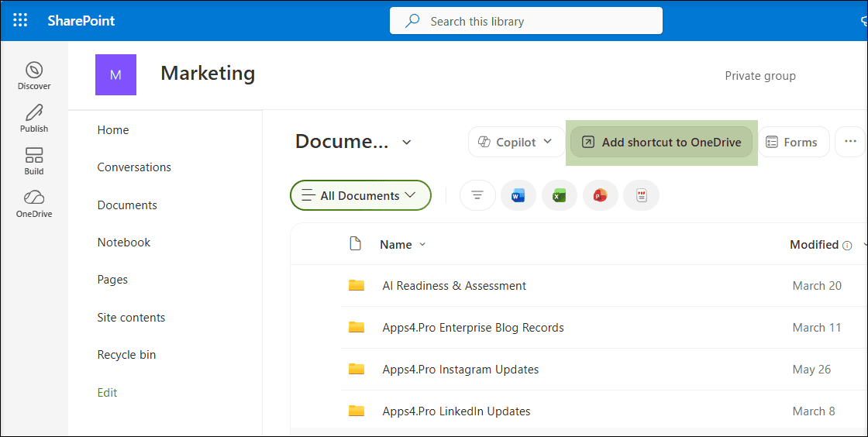Click the file type column icon
This screenshot has width=868, height=437.
(356, 244)
